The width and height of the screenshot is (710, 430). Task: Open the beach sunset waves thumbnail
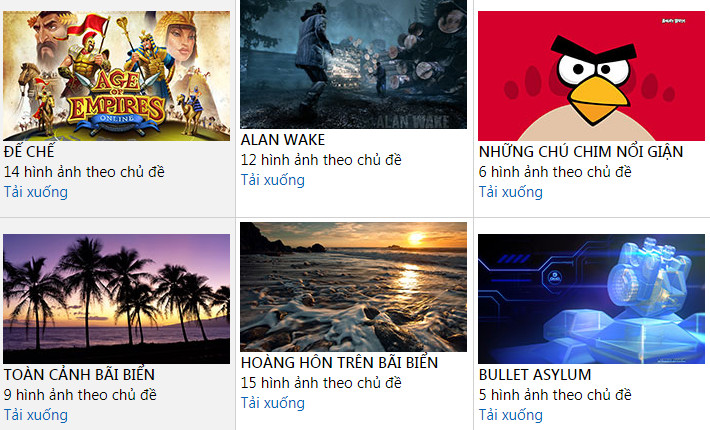353,287
